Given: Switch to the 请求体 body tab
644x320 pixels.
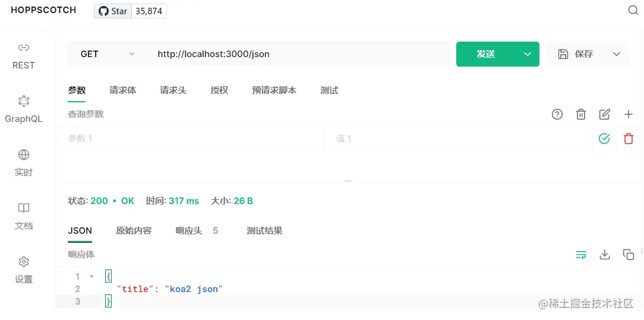Looking at the screenshot, I should 123,90.
